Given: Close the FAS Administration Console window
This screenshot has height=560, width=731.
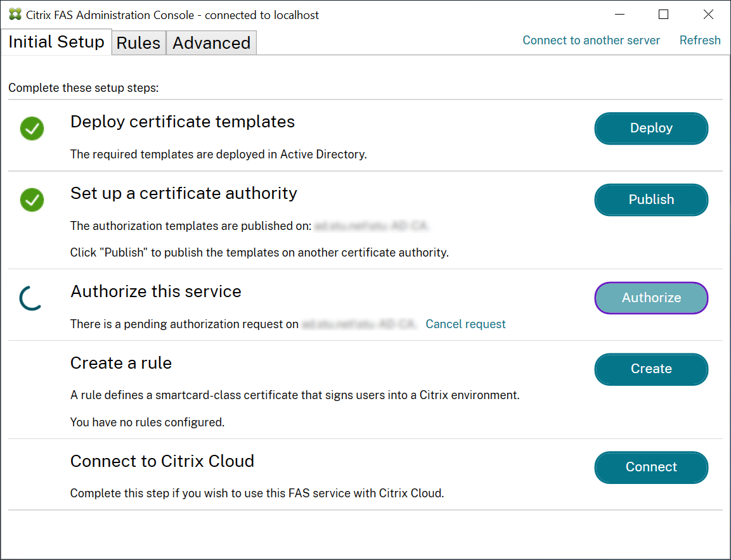Looking at the screenshot, I should click(x=708, y=15).
